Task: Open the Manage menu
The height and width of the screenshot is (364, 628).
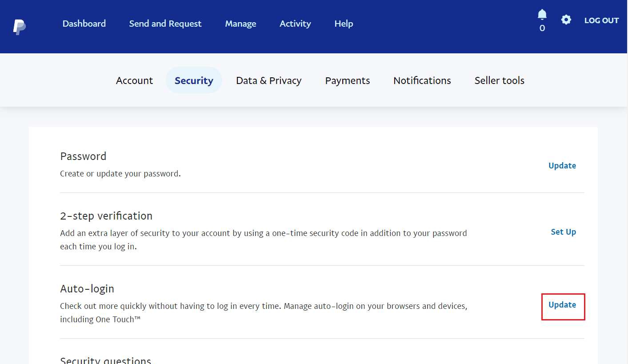Action: pos(240,24)
